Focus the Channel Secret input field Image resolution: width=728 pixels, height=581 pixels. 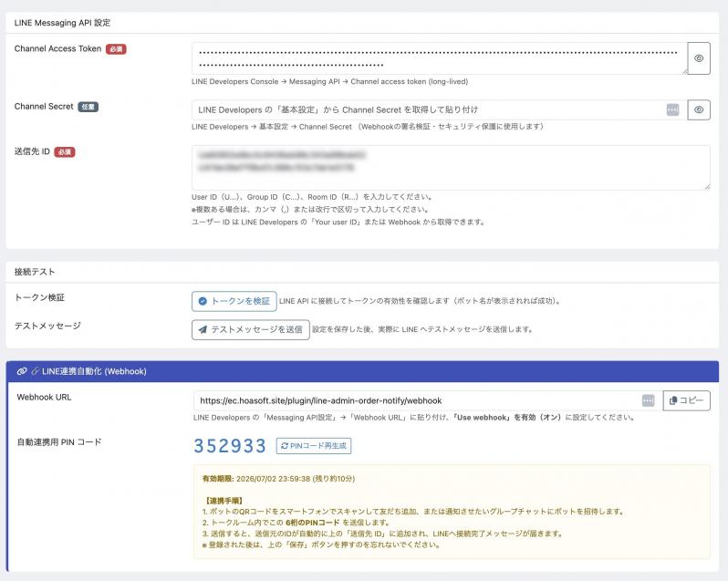coord(439,110)
